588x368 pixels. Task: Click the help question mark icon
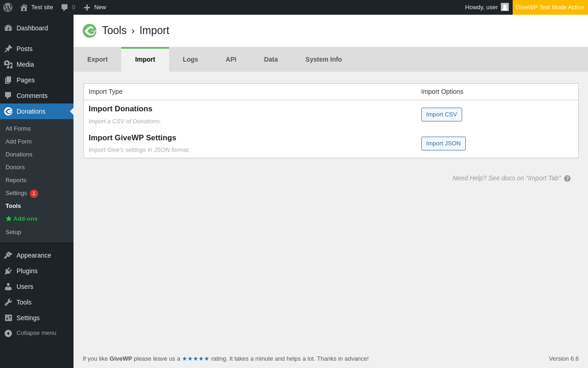point(567,178)
